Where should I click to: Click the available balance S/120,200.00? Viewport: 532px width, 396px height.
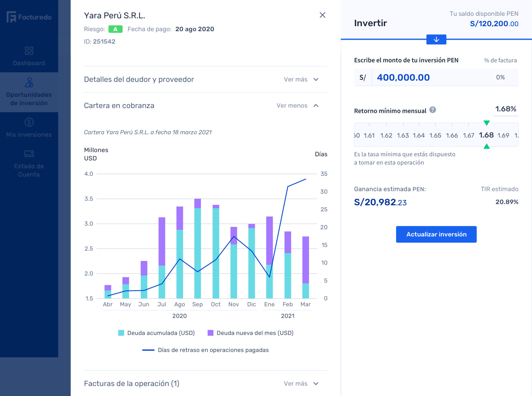tap(494, 24)
